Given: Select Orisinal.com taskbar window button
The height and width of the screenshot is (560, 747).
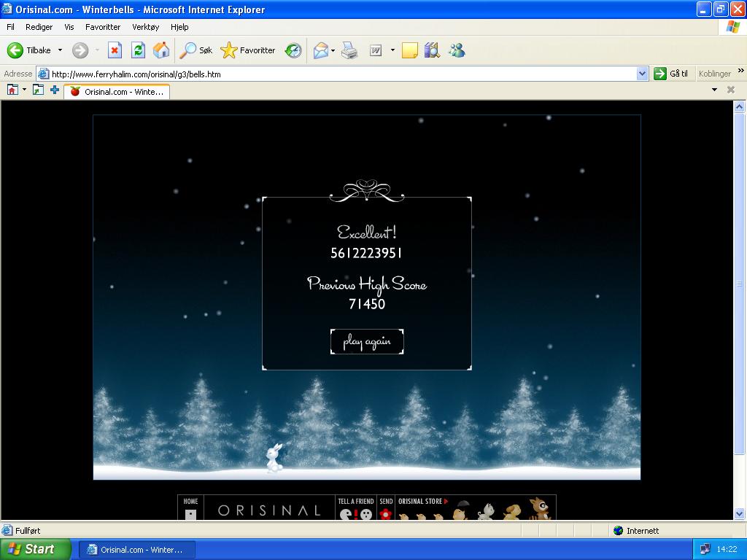Looking at the screenshot, I should coord(136,550).
